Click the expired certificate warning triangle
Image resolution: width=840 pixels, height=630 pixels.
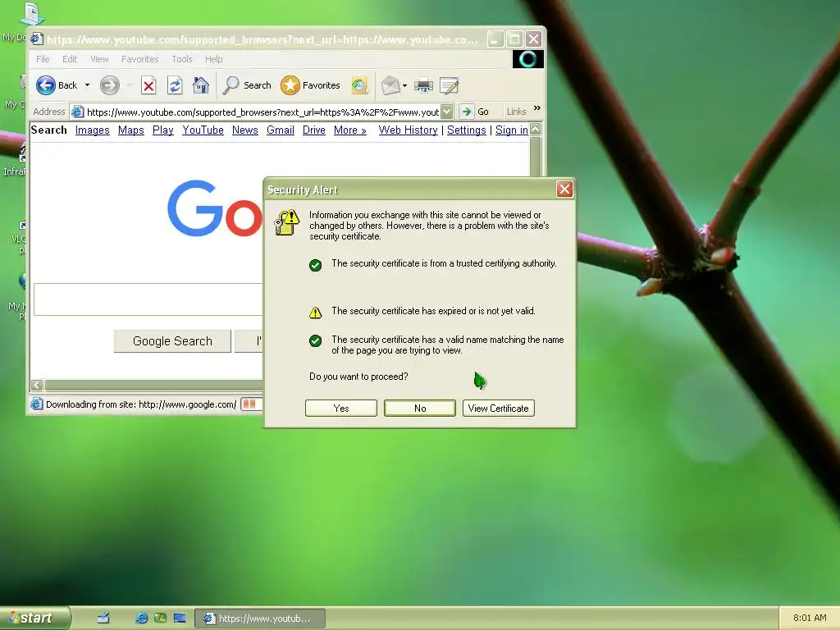(x=316, y=313)
